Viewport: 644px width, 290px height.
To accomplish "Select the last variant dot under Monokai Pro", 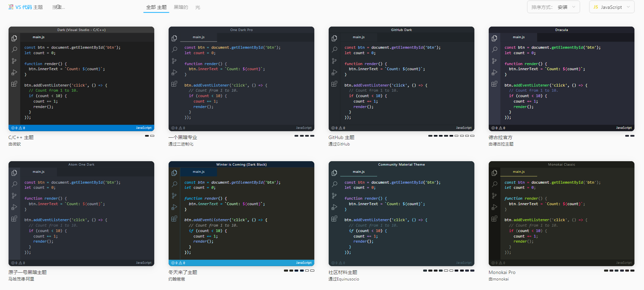I will click(632, 271).
